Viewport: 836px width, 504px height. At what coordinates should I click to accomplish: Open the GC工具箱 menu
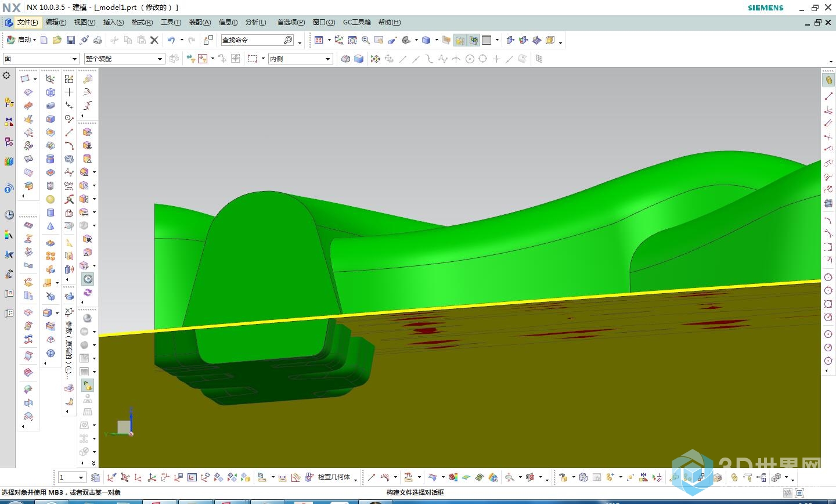click(x=356, y=22)
